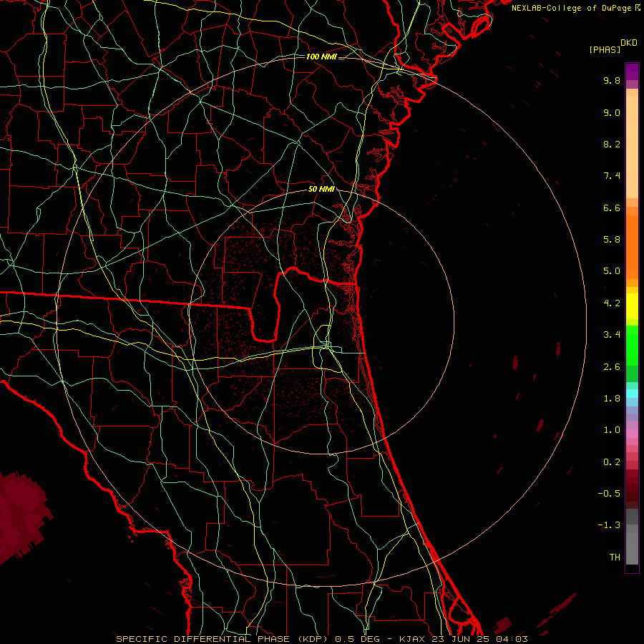The height and width of the screenshot is (644, 644).
Task: Pick the yellow swatch beside 4.2
Action: [632, 306]
